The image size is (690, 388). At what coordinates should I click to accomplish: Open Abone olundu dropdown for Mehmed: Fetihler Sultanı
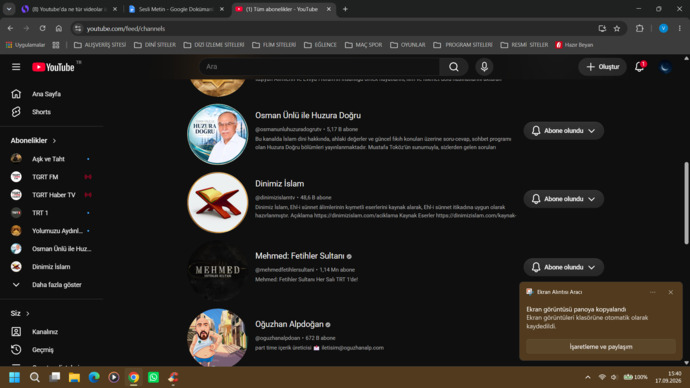pyautogui.click(x=563, y=267)
